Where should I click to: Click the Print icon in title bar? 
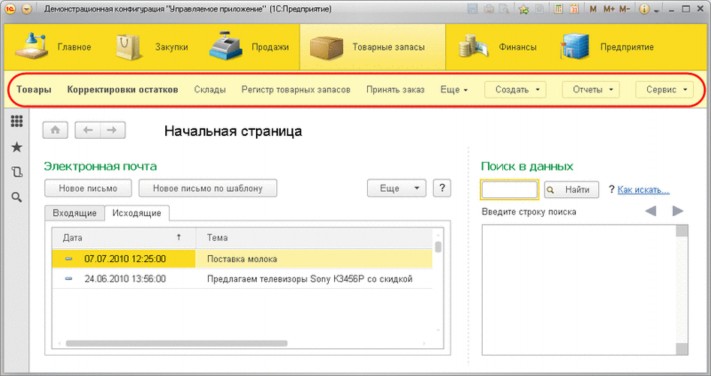(488, 9)
